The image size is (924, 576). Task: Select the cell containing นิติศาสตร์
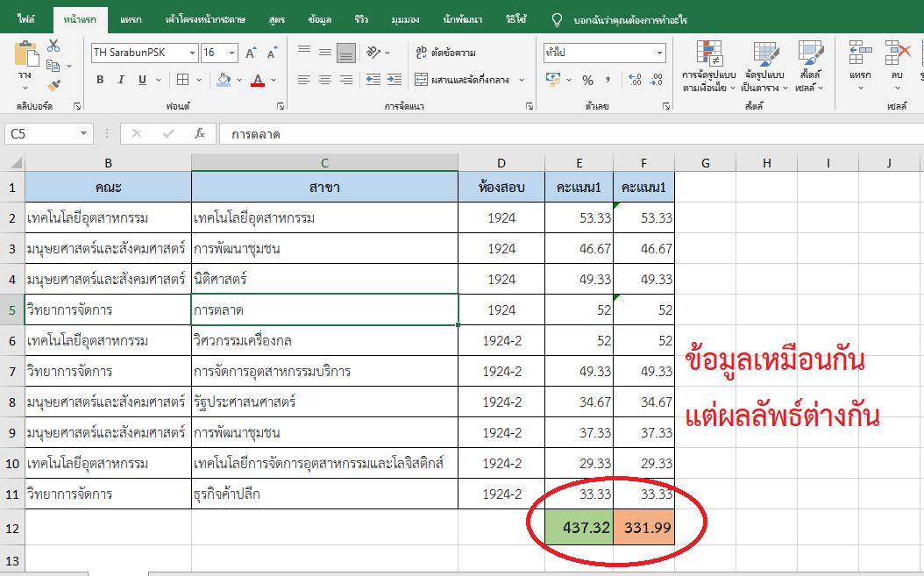point(324,279)
